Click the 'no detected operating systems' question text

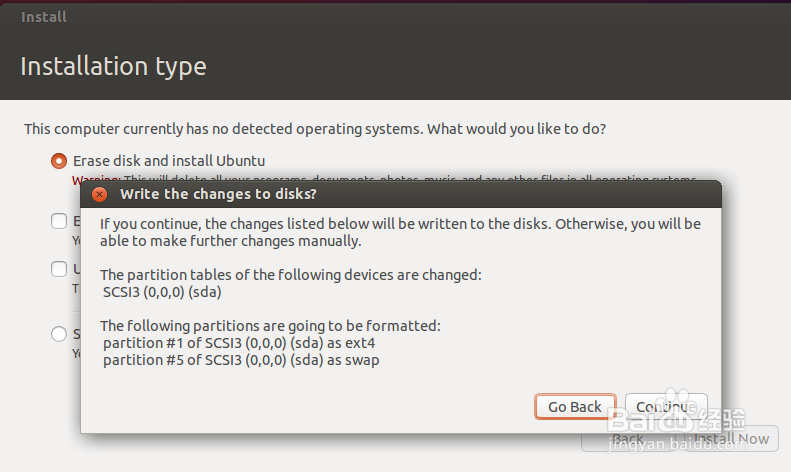tap(315, 129)
